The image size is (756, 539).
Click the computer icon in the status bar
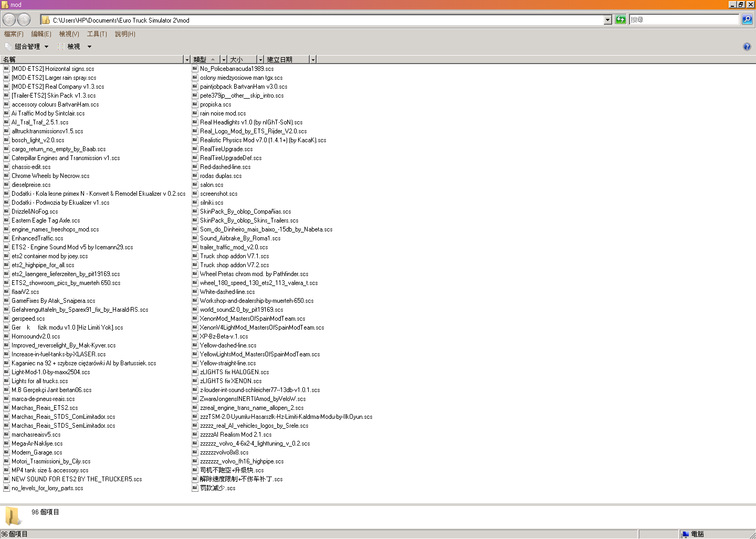click(x=685, y=534)
